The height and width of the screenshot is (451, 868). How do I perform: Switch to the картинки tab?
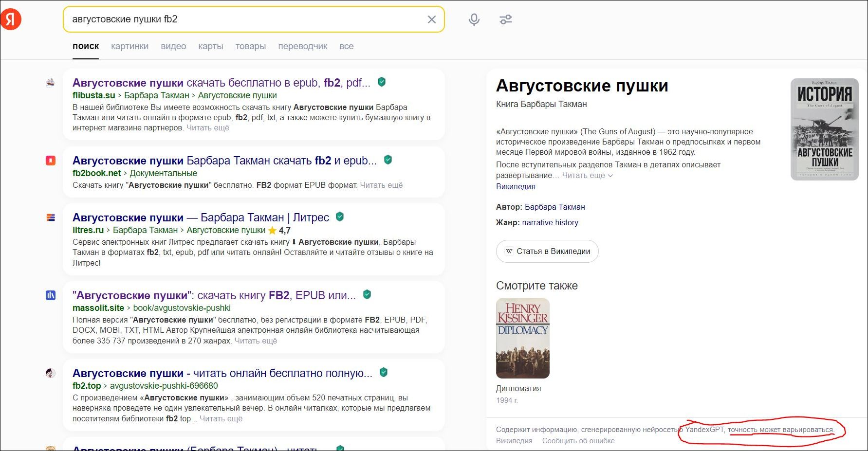click(129, 46)
